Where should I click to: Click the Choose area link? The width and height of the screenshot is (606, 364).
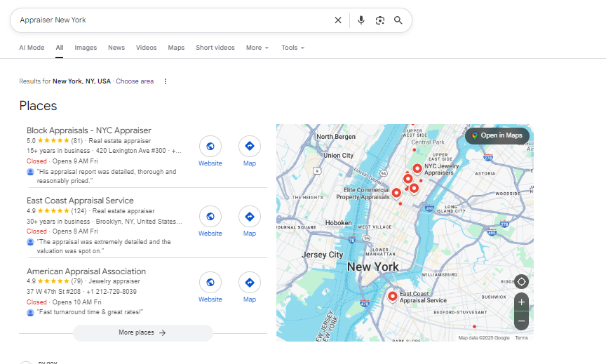(135, 81)
